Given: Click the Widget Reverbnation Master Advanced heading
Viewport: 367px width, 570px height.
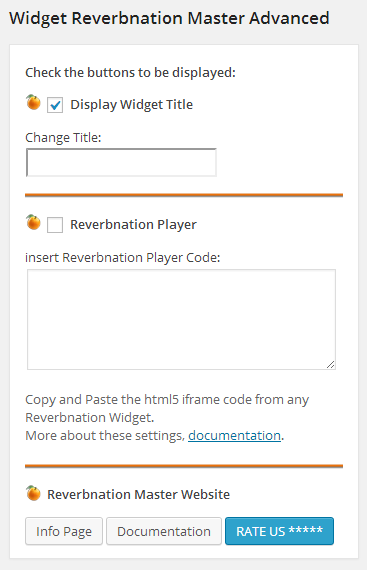Looking at the screenshot, I should 169,18.
